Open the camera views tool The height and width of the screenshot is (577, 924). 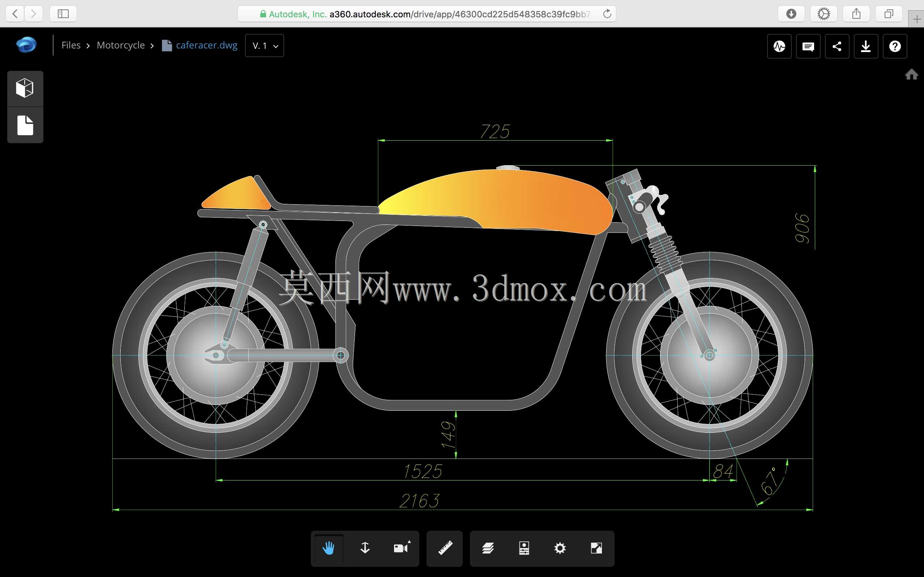point(402,548)
